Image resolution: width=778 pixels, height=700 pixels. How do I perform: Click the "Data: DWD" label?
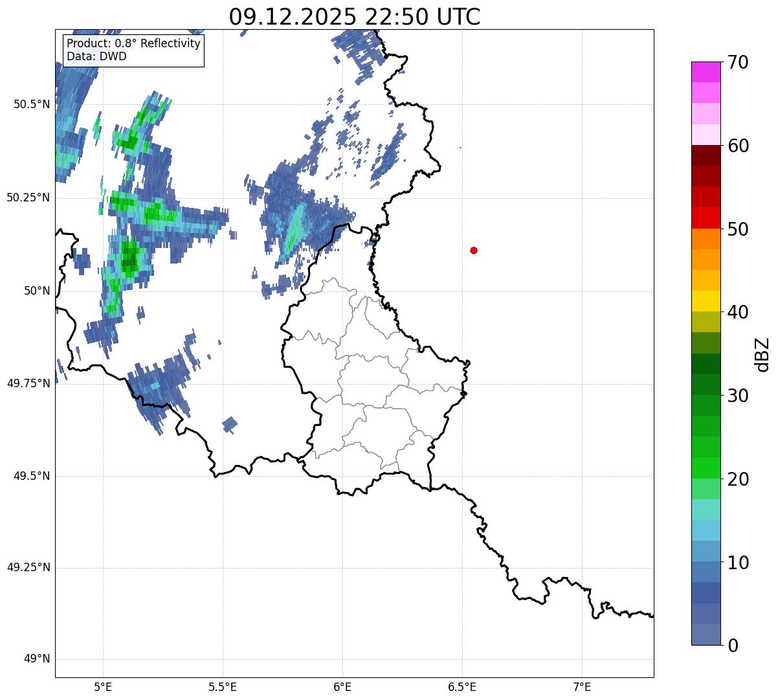(x=97, y=56)
